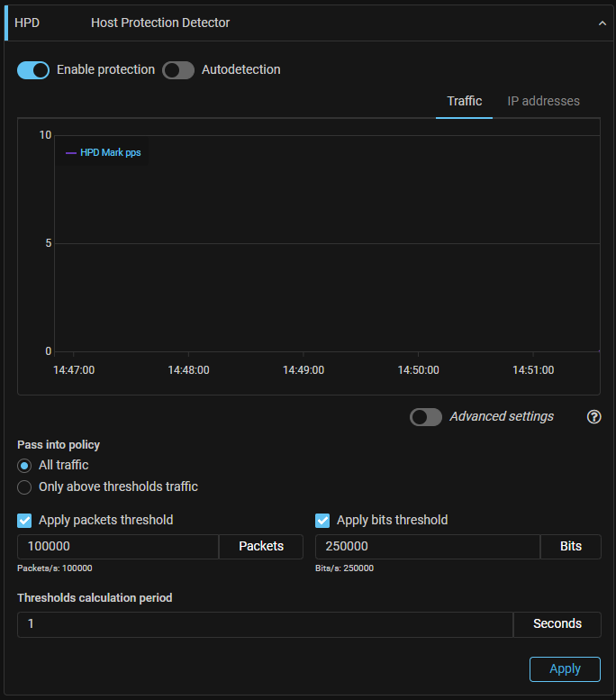Switch to the IP addresses tab
616x700 pixels.
(x=543, y=101)
